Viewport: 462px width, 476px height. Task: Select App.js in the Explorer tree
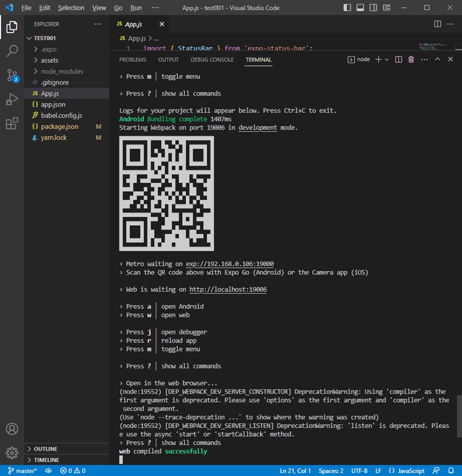coord(66,93)
